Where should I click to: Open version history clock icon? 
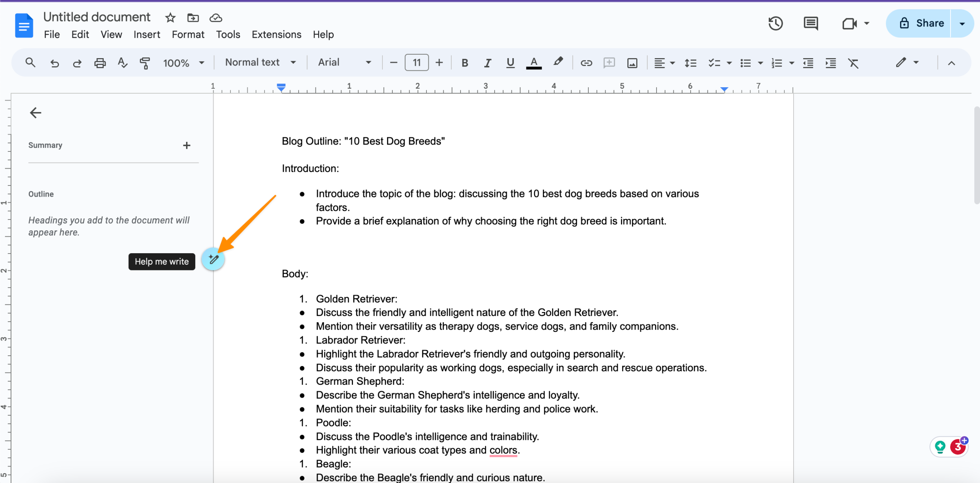(775, 23)
